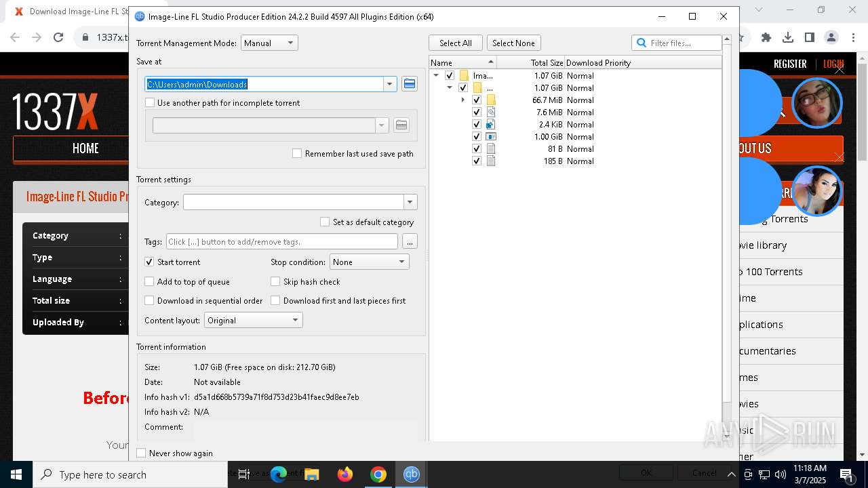Click the file list vertical scrollbar
The width and height of the screenshot is (868, 488).
pyautogui.click(x=727, y=237)
